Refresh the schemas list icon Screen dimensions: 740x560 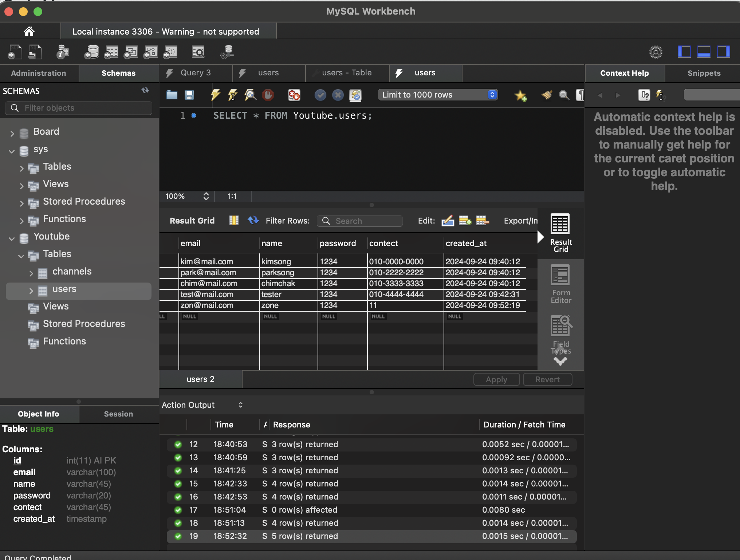coord(145,90)
